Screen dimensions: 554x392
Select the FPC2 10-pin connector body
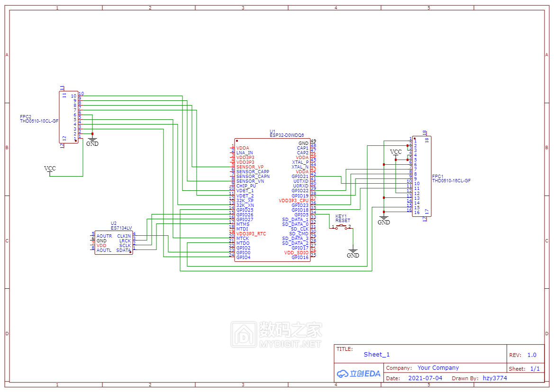[69, 117]
